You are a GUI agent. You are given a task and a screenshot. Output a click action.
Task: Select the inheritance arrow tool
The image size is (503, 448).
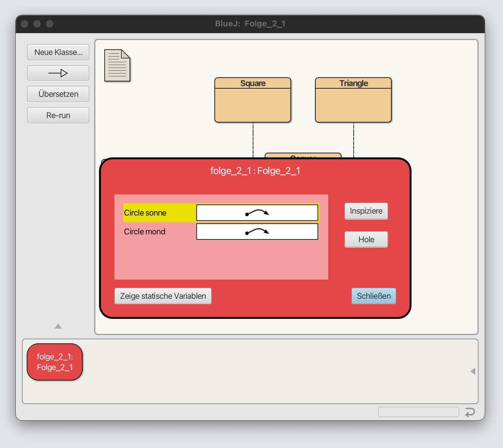click(58, 73)
